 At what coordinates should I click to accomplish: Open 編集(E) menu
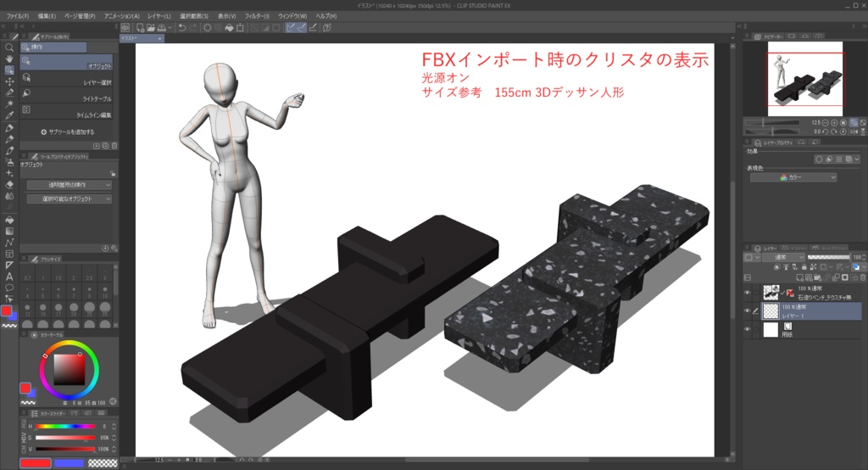(47, 16)
